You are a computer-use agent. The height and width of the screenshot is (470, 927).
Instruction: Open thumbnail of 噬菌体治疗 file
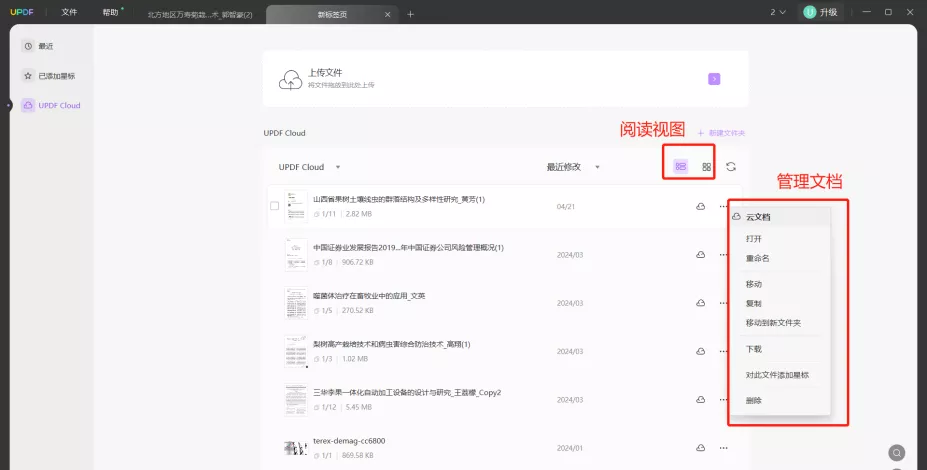[296, 303]
